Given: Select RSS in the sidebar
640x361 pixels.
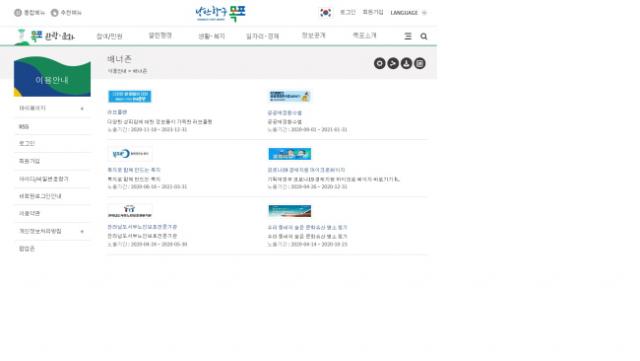Looking at the screenshot, I should pyautogui.click(x=24, y=127).
